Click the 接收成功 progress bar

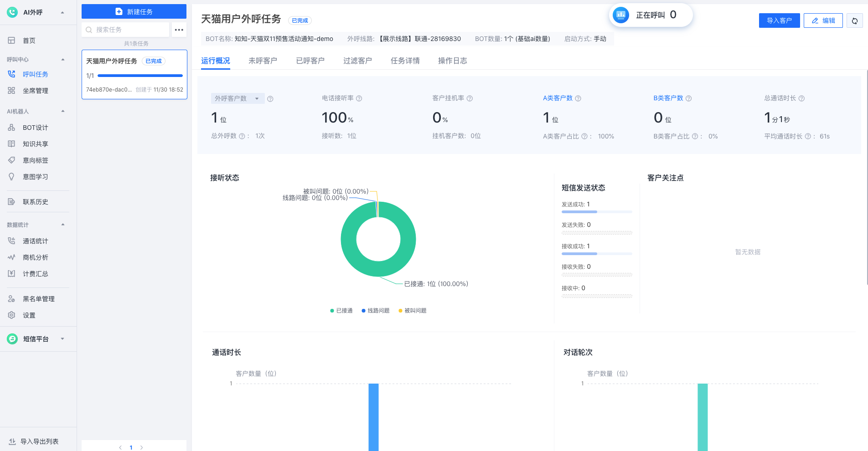(597, 254)
